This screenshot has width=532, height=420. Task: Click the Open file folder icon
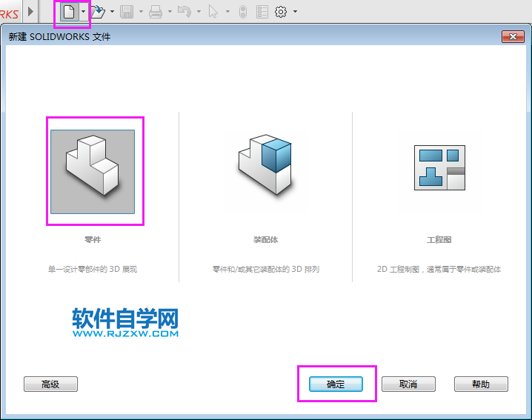point(98,12)
